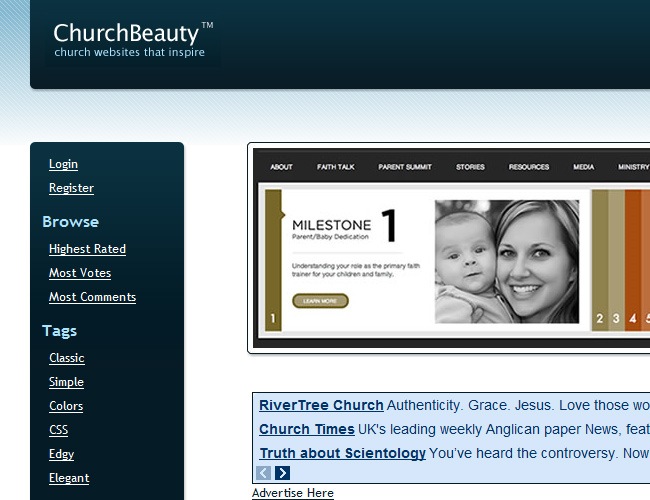Viewport: 650px width, 500px height.
Task: Open the Login link in the sidebar
Action: pos(63,164)
